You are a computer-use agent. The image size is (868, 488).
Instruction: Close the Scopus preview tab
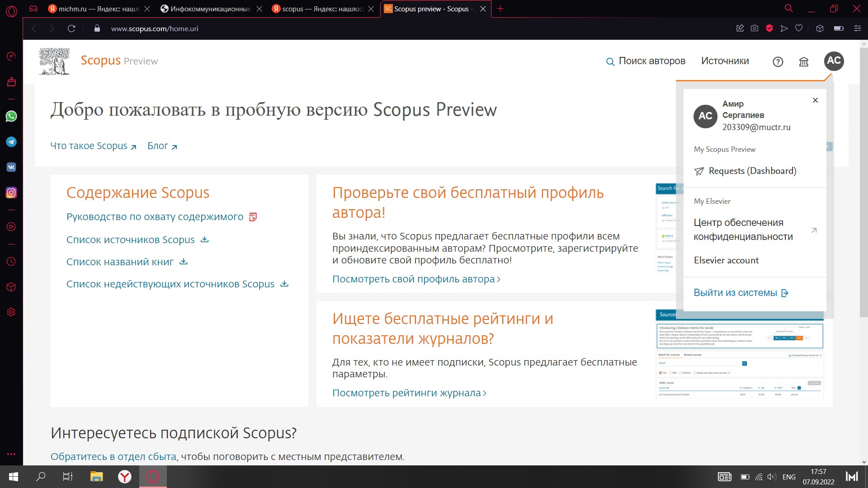[x=483, y=9]
